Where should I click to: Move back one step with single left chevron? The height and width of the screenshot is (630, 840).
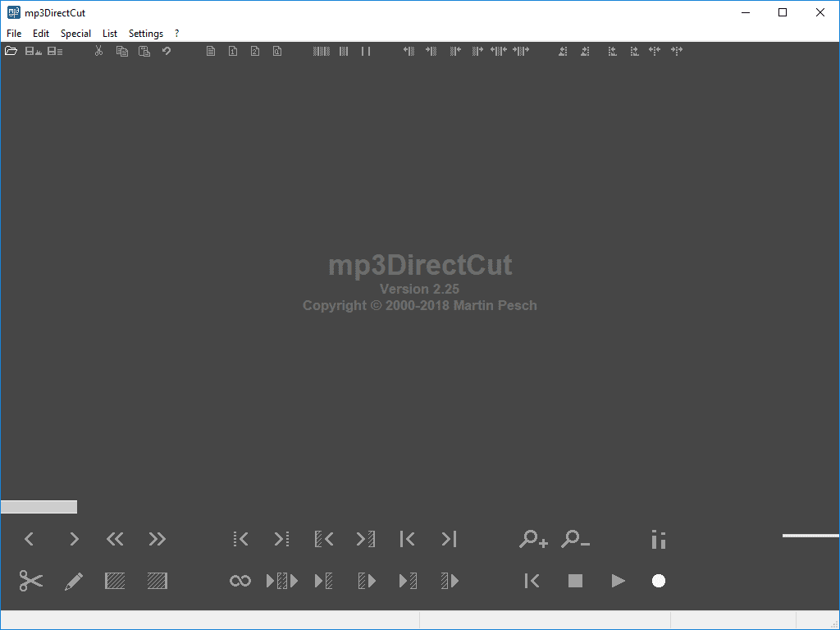pos(30,539)
